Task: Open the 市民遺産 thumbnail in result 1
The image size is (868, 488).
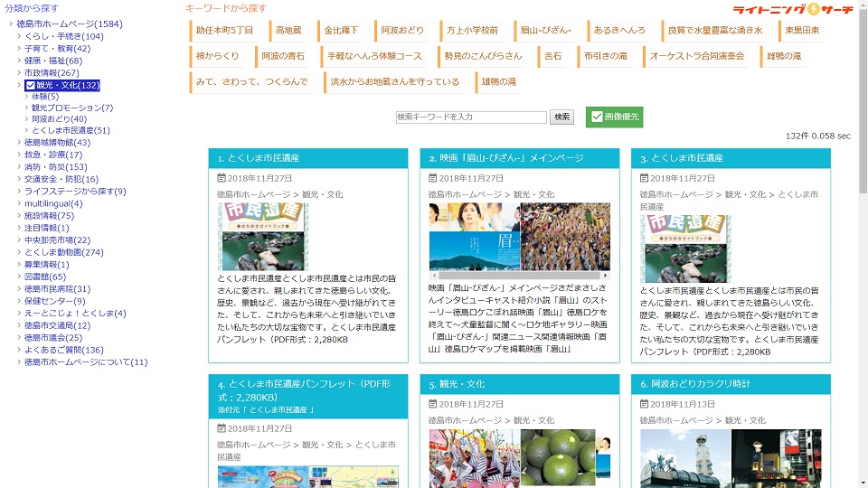Action: point(262,237)
